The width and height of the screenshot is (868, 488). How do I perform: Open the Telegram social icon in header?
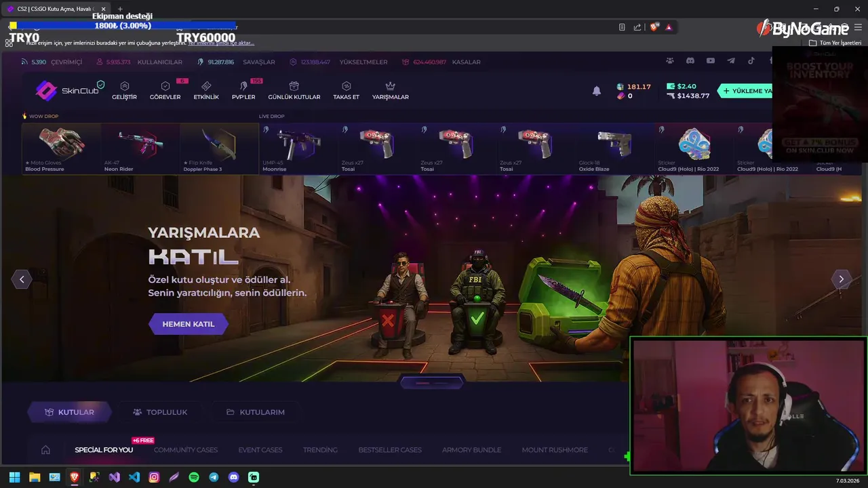click(731, 61)
